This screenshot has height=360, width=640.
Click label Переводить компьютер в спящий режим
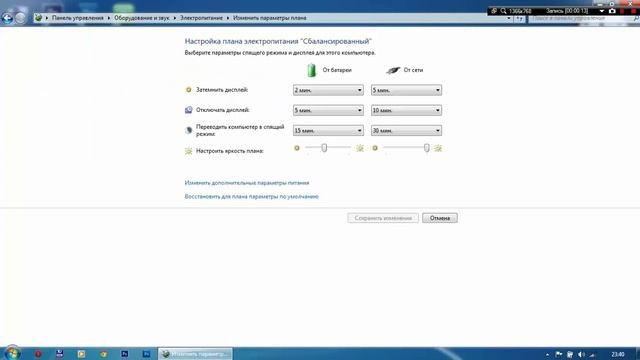tap(240, 130)
